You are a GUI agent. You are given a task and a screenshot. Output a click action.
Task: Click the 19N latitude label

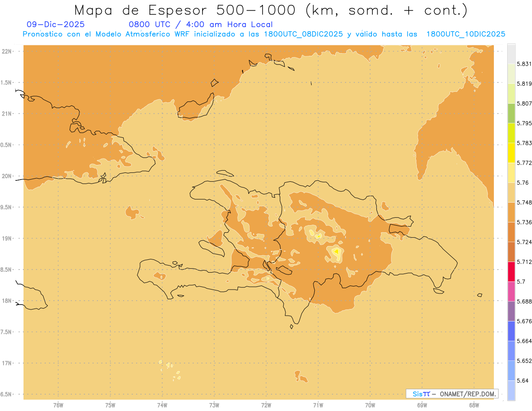click(8, 238)
